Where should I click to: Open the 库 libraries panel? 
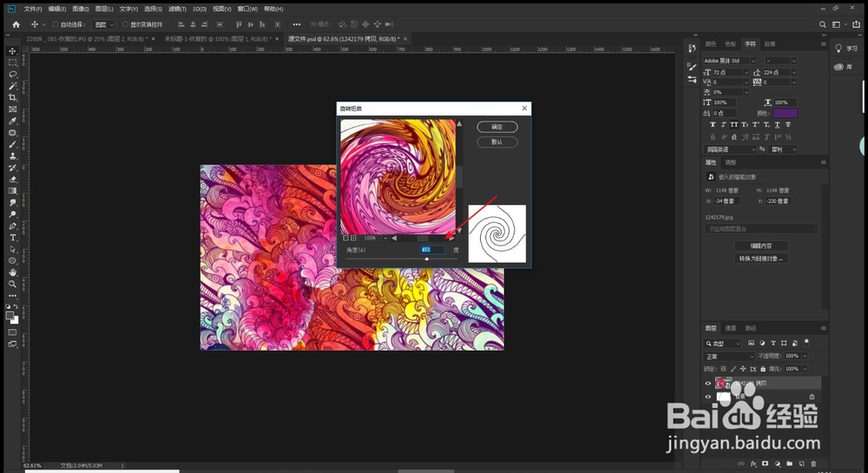coord(843,67)
